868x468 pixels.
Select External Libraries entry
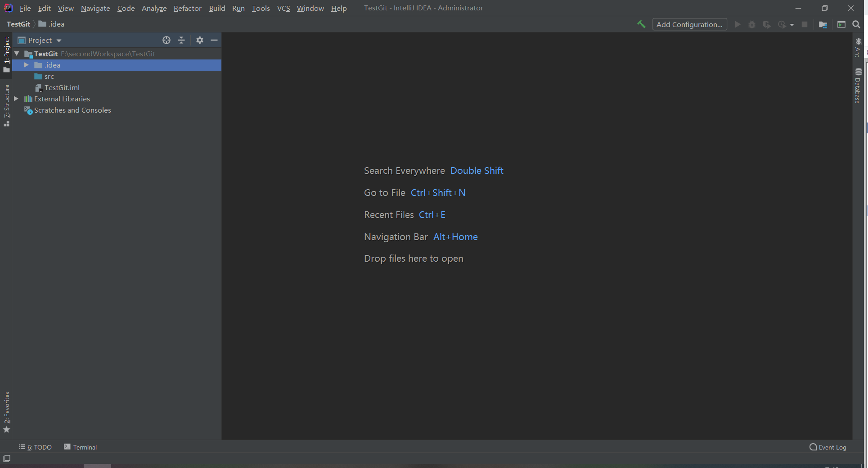57,99
